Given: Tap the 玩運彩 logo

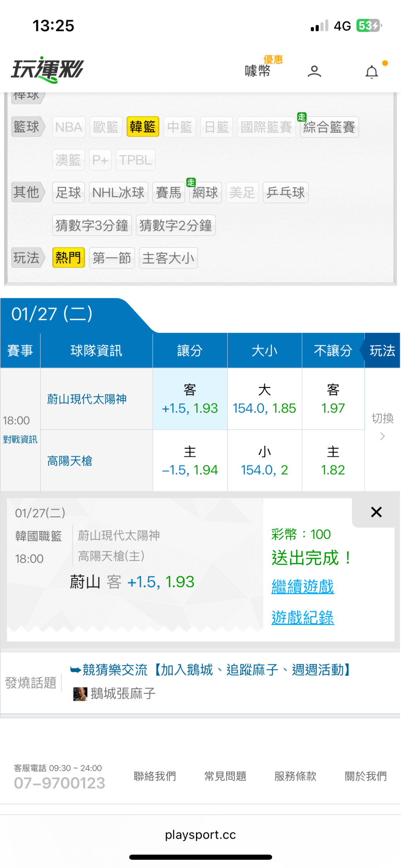Looking at the screenshot, I should 48,69.
